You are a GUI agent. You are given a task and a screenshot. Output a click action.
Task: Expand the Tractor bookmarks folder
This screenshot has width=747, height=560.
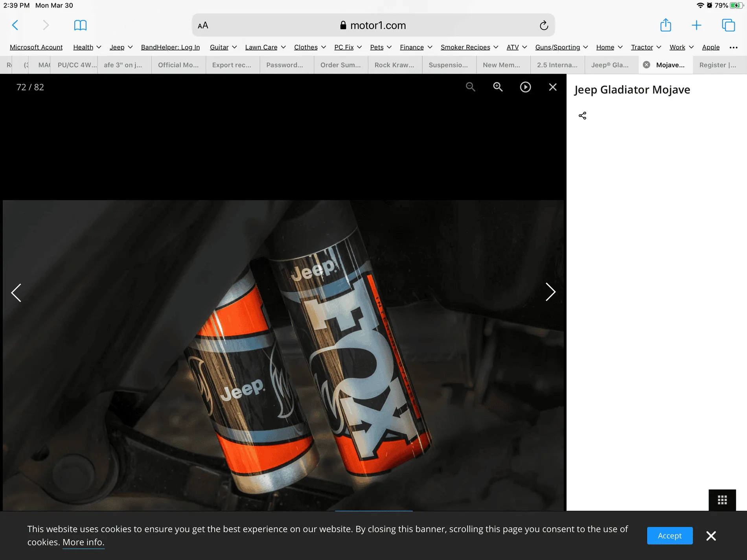(x=646, y=47)
